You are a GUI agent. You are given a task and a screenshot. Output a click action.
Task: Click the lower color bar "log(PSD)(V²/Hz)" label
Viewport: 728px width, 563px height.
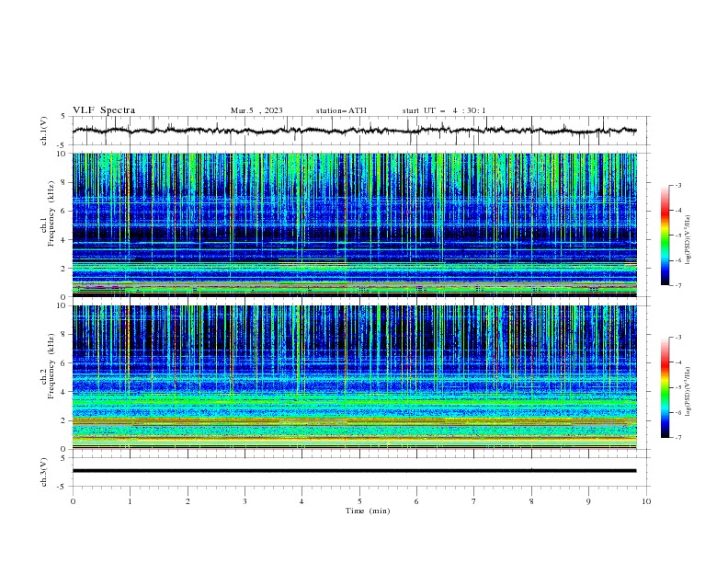pos(688,391)
